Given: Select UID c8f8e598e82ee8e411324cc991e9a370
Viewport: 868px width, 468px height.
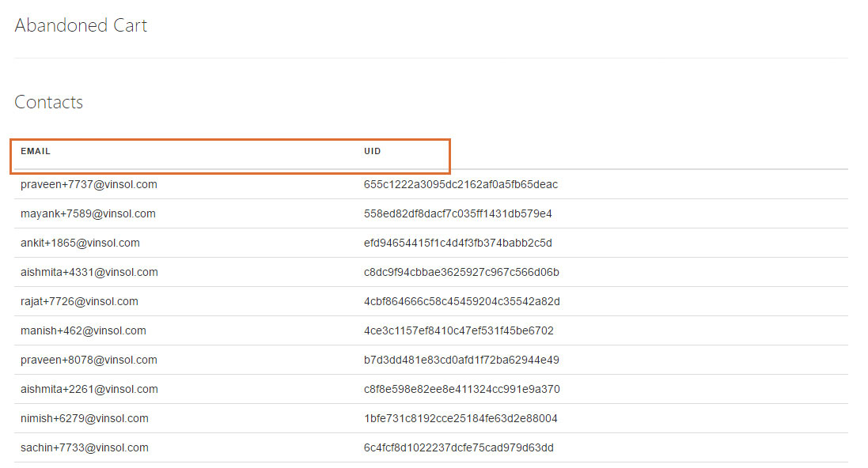Looking at the screenshot, I should [x=461, y=390].
